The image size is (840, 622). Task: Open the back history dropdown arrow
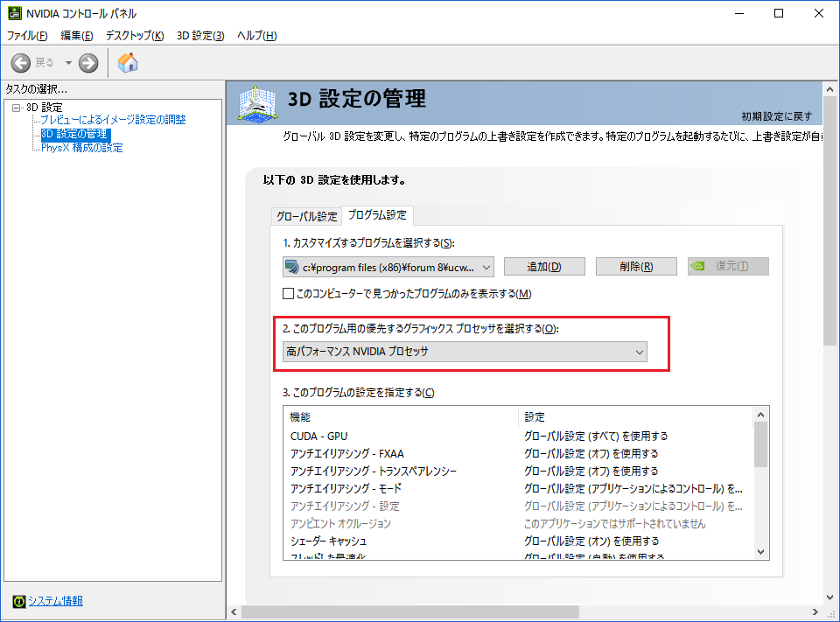point(68,63)
